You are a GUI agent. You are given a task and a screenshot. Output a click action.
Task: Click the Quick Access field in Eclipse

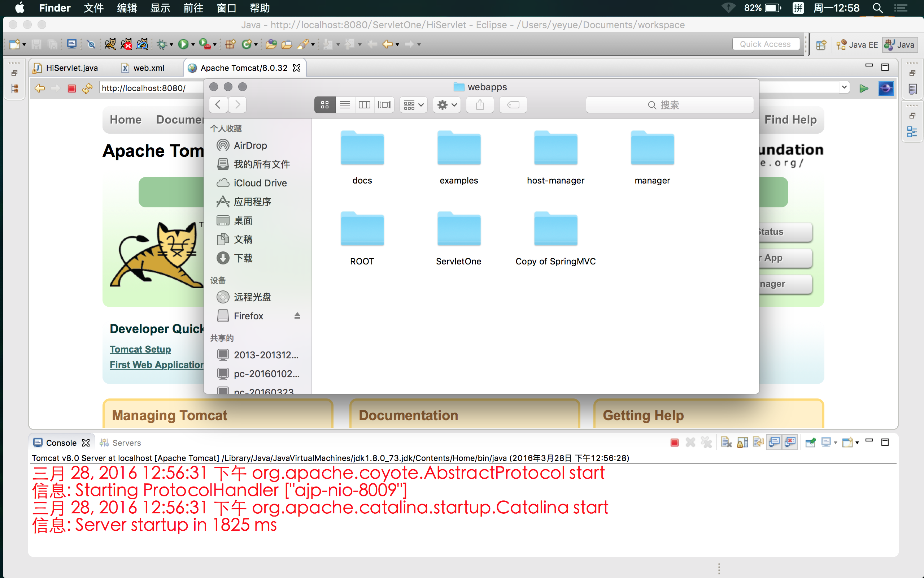(x=766, y=44)
